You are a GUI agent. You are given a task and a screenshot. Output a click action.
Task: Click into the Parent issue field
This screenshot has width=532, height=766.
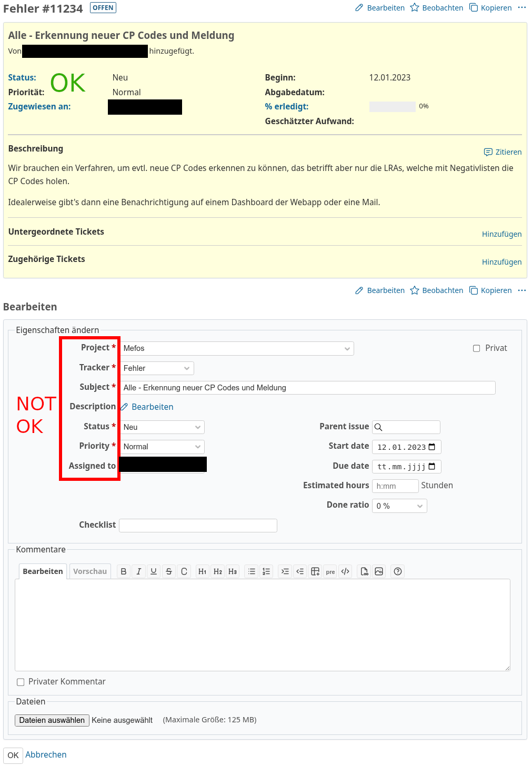[x=406, y=427]
